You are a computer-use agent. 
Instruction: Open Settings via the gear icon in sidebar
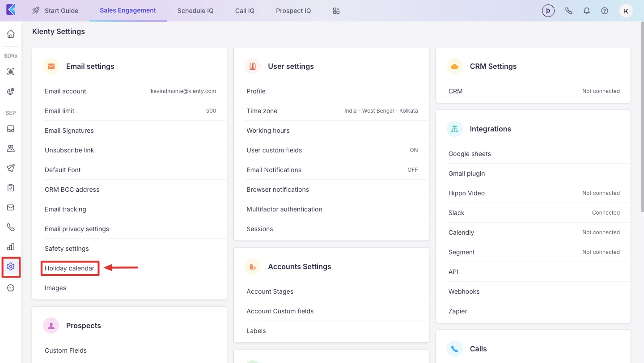pos(11,267)
